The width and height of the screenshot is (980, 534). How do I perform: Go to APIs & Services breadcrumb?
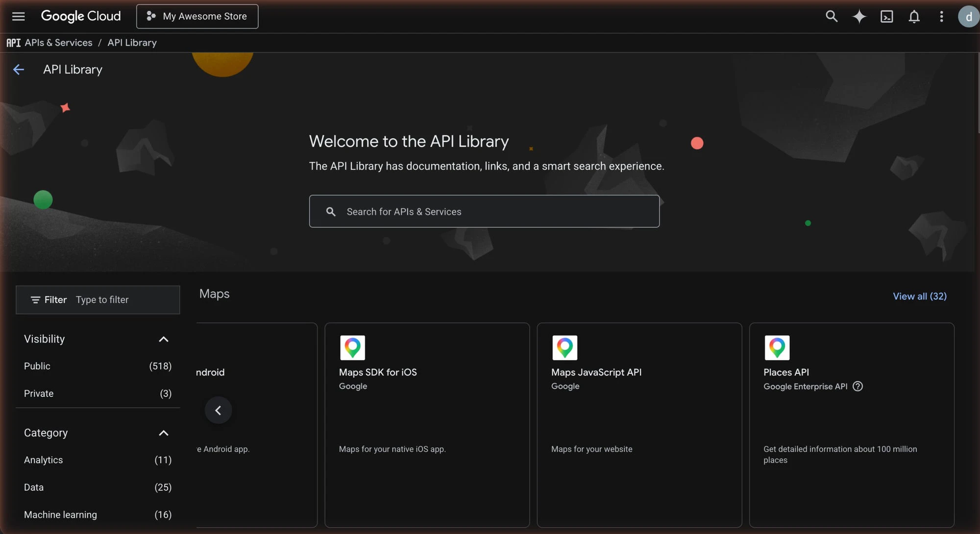tap(58, 43)
